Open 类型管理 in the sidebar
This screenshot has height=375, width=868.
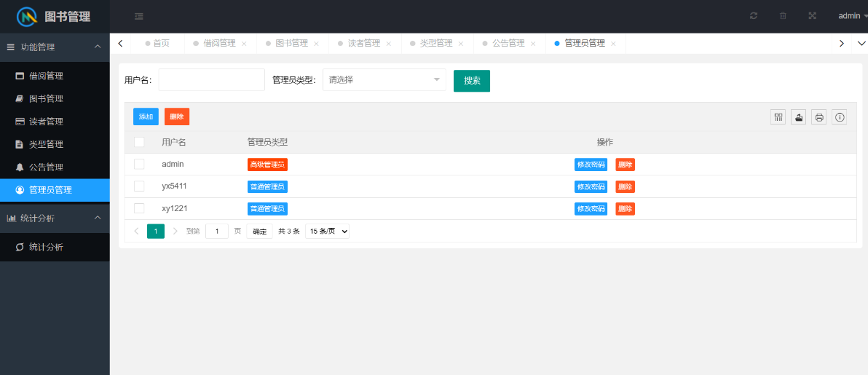(55, 144)
